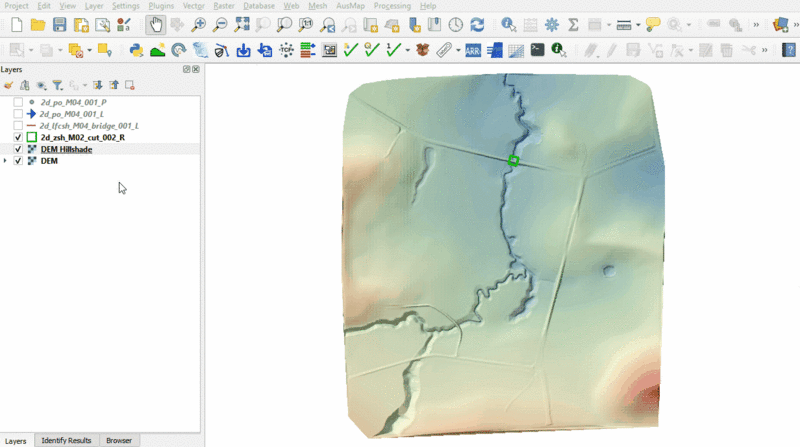Open the Filter Legend dropdown in Layers panel

pos(58,85)
